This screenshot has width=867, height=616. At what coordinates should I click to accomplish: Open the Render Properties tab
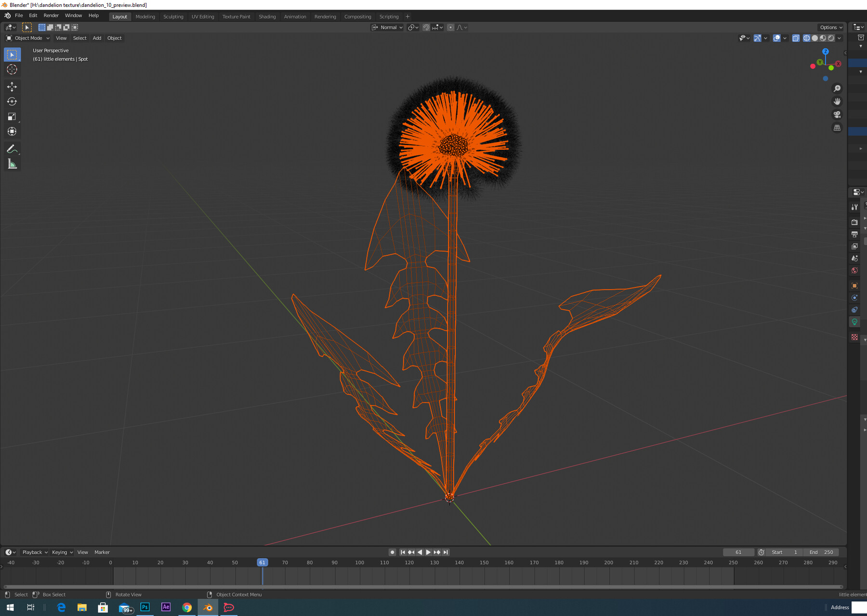click(855, 222)
